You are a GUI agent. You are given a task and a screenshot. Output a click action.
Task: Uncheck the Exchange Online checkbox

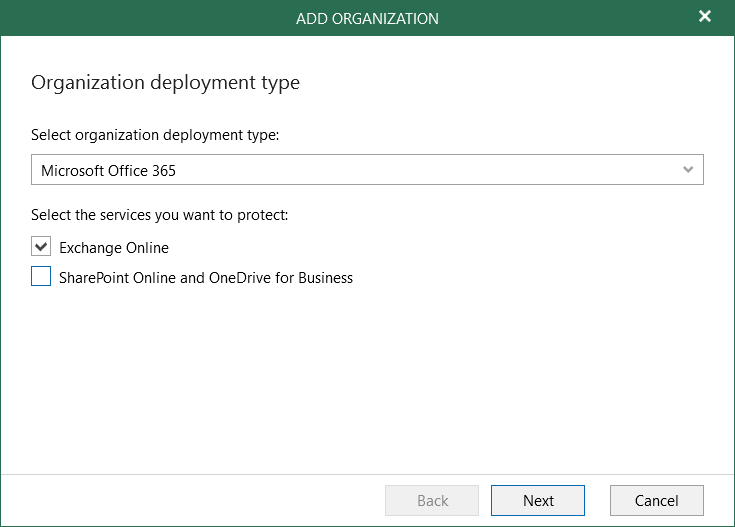(x=41, y=247)
